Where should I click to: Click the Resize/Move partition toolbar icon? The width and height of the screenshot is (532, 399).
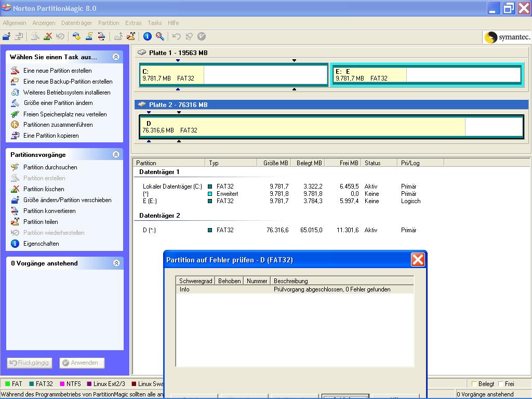click(x=6, y=36)
